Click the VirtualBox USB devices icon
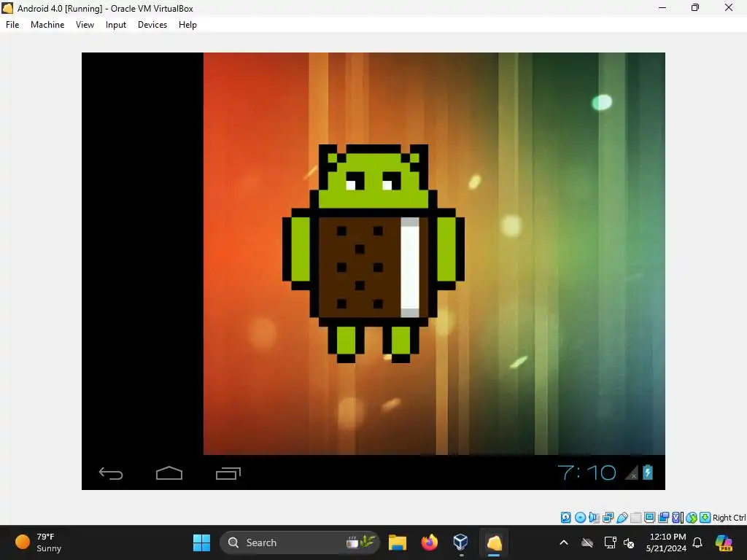747x560 pixels. tap(622, 518)
